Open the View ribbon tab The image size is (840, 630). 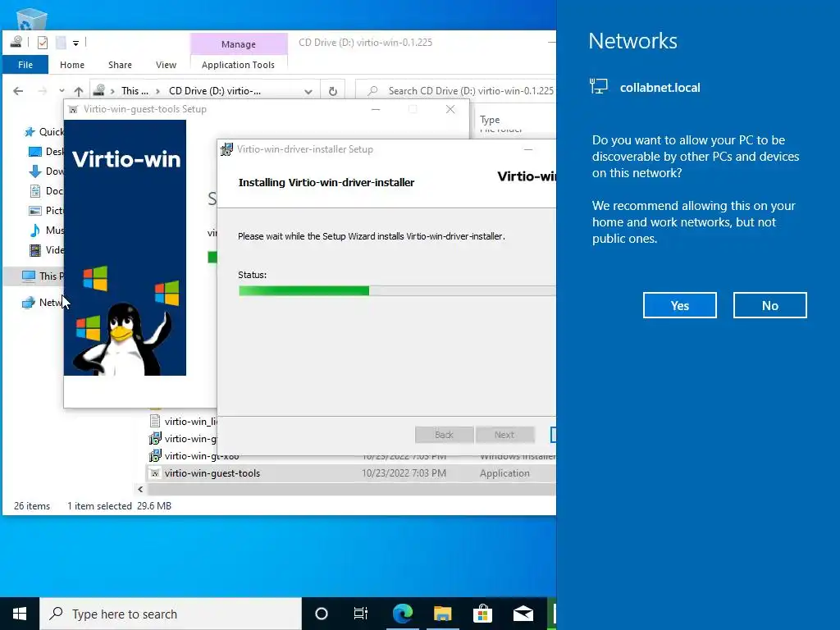point(166,65)
